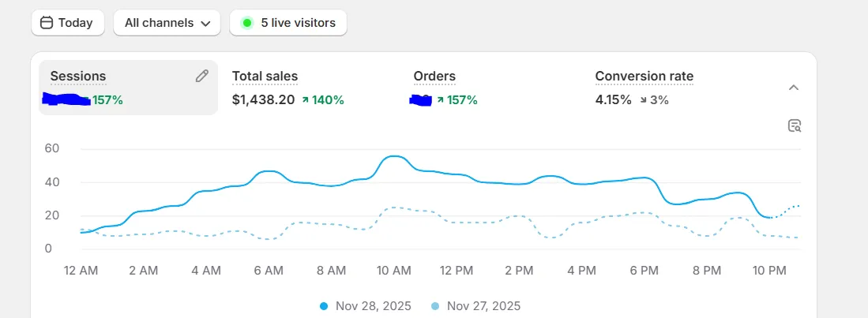The width and height of the screenshot is (868, 318).
Task: Toggle the Nov 28, 2025 legend series
Action: coord(366,306)
